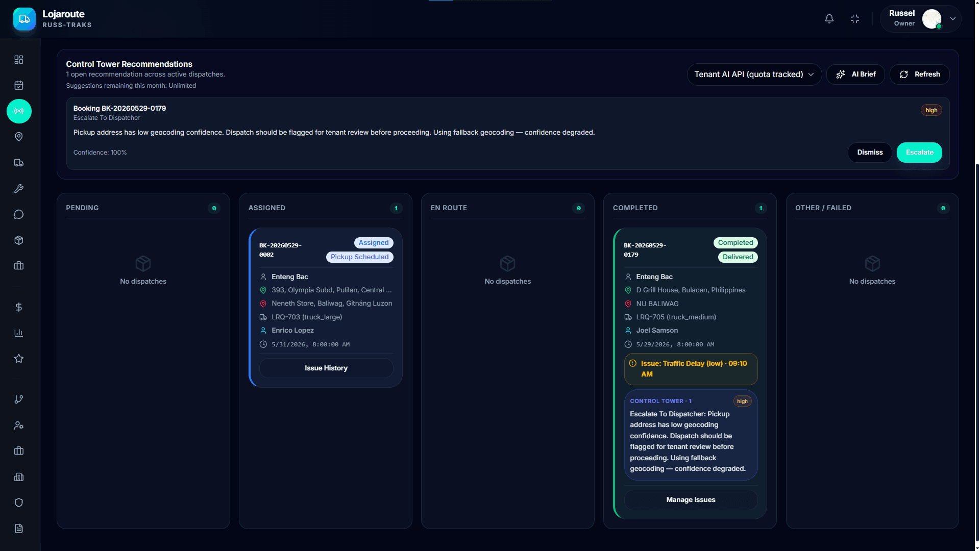This screenshot has width=980, height=551.
Task: Escalate the booking recommendation
Action: pyautogui.click(x=919, y=153)
